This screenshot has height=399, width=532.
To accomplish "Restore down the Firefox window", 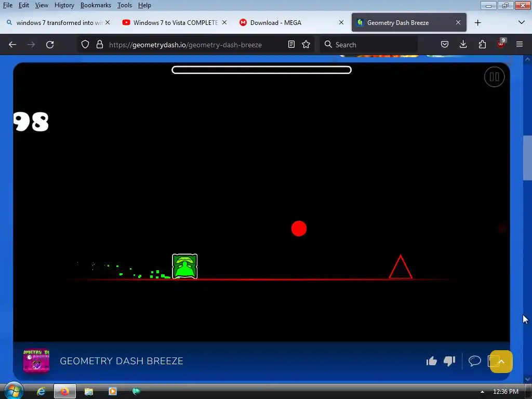I will [506, 5].
